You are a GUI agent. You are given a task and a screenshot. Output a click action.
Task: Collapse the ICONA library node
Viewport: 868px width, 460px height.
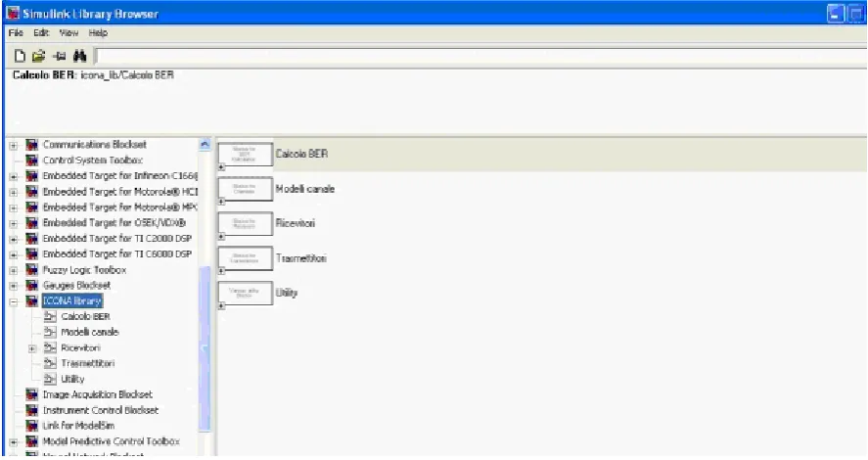click(14, 301)
